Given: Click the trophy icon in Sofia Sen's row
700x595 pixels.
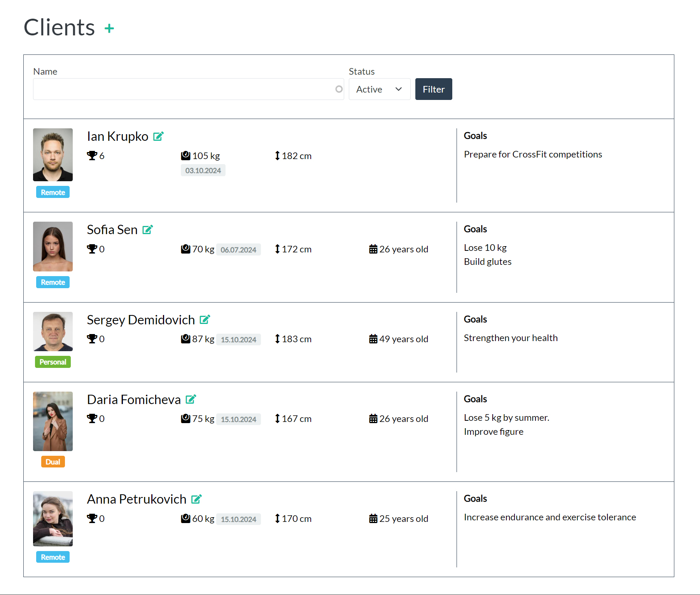Looking at the screenshot, I should click(92, 249).
